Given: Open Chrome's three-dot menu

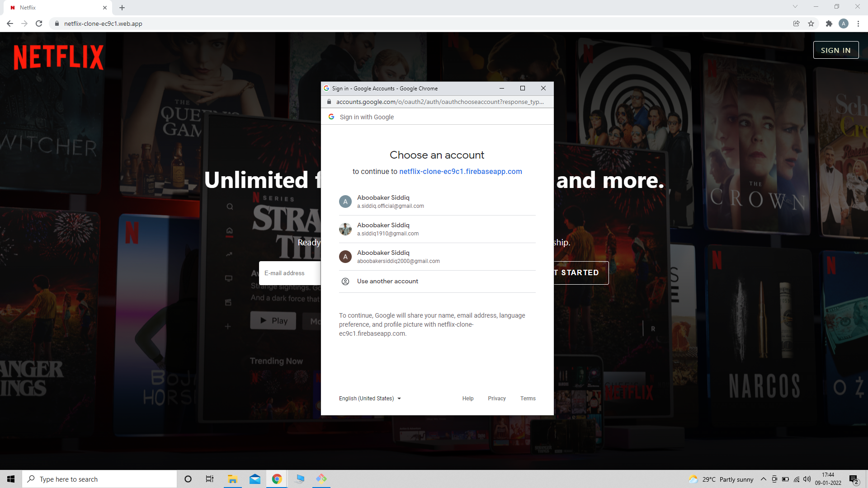Looking at the screenshot, I should click(x=859, y=23).
